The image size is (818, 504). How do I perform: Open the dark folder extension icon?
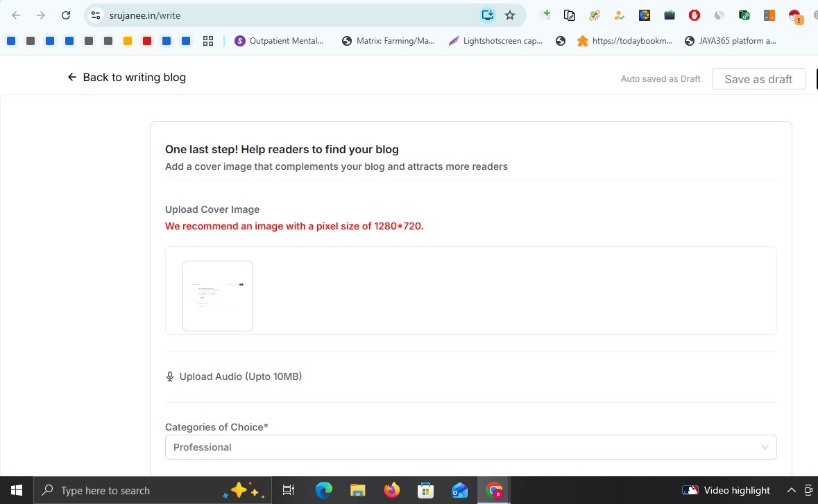click(x=670, y=15)
